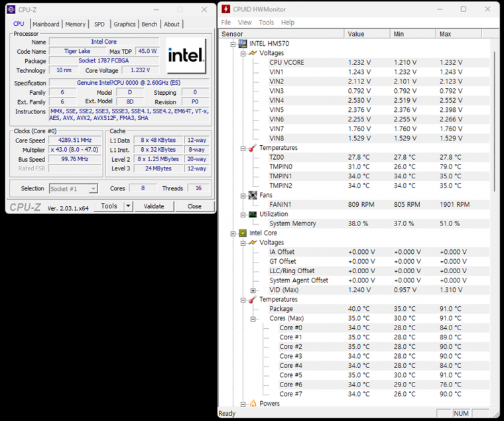Open the File menu in HWMonitor
504x421 pixels.
coord(226,23)
